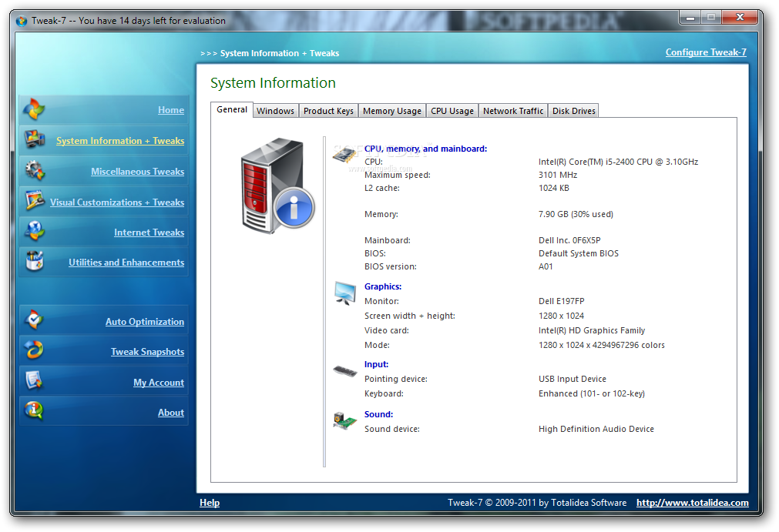Open Utilities and Enhancements
The image size is (779, 532).
[126, 263]
